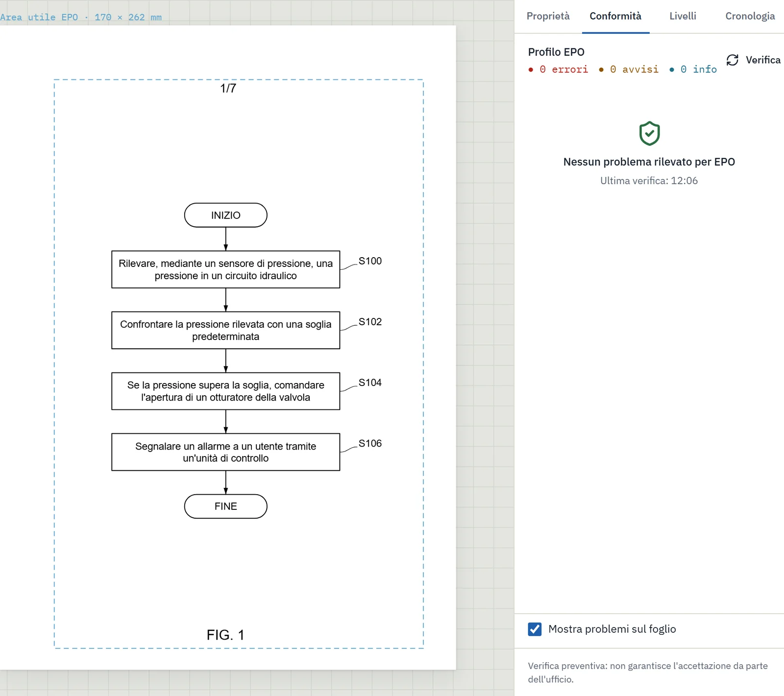This screenshot has height=696, width=784.
Task: Click the Area utile EPO label
Action: point(81,17)
